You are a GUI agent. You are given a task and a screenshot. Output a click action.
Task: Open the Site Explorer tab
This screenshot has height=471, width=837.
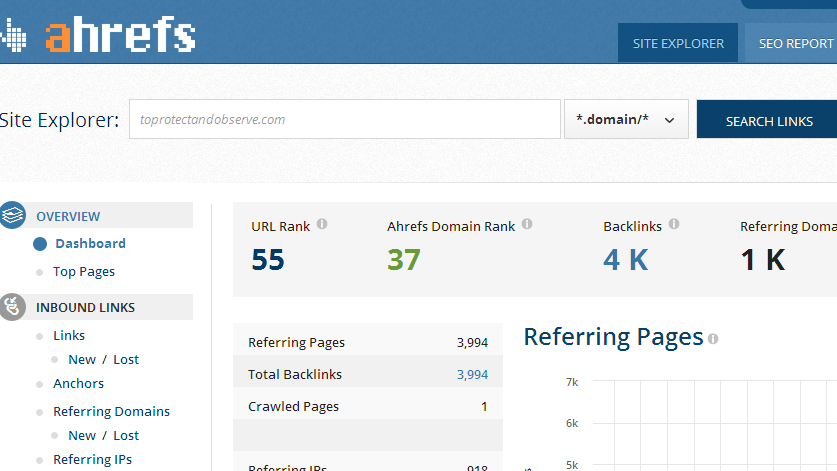click(678, 43)
